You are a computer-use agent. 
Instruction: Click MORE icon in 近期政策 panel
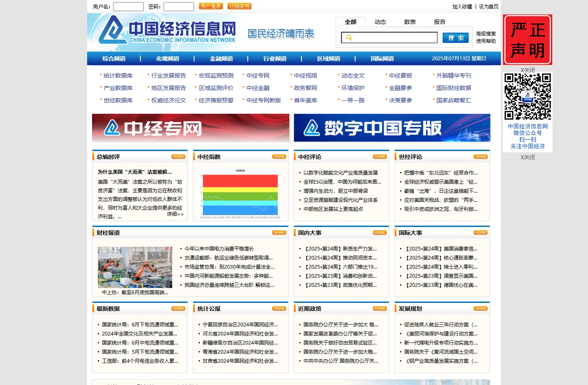click(380, 309)
